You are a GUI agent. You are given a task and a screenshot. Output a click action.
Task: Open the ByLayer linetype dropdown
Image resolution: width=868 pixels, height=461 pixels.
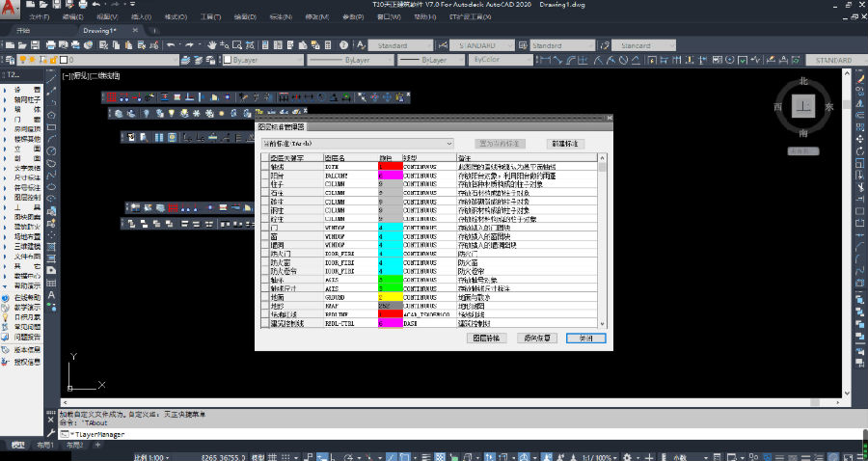[x=349, y=60]
